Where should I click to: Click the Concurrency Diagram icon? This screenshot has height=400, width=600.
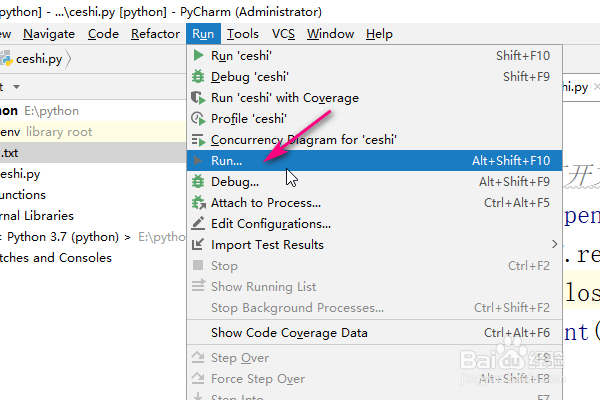(x=198, y=140)
